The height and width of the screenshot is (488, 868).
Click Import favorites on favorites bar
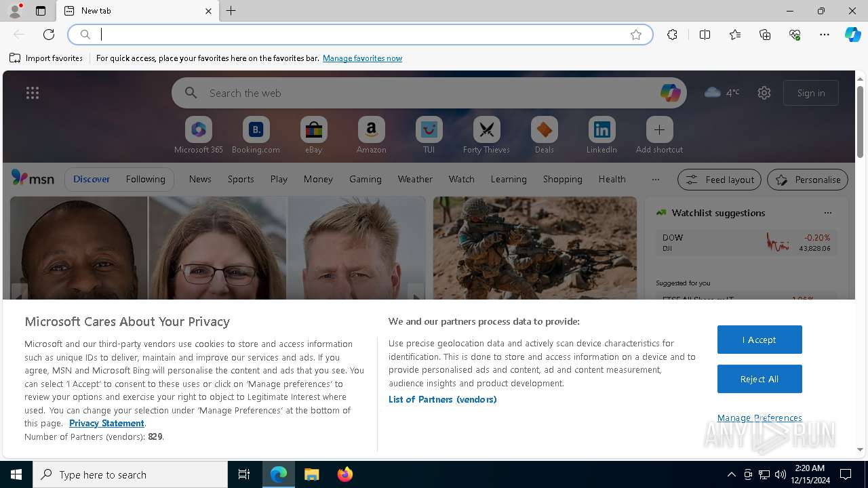pos(46,58)
